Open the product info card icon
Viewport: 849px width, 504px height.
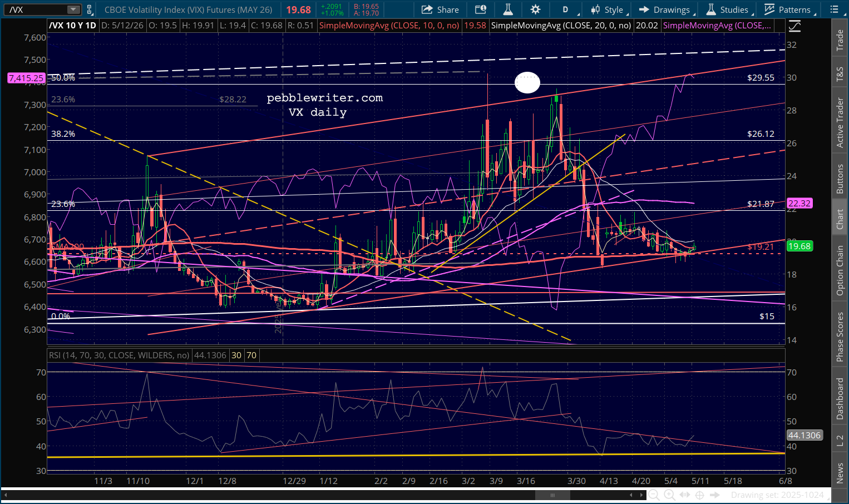point(481,9)
